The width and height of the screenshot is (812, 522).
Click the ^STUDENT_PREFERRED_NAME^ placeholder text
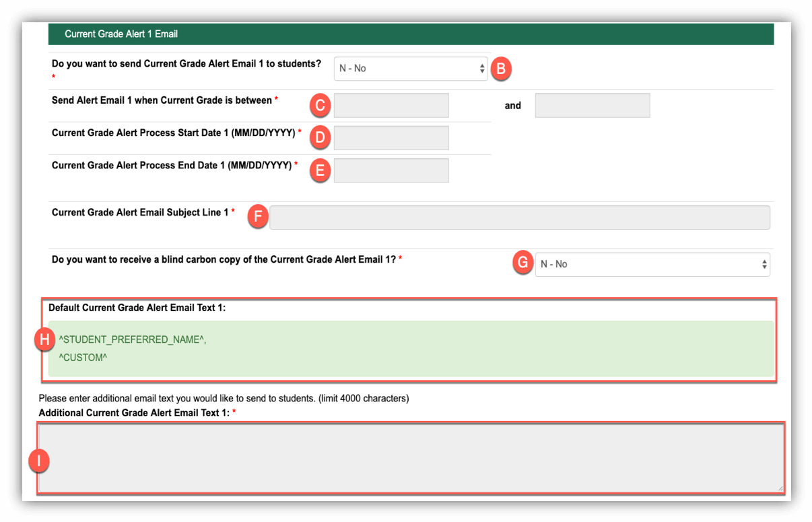(x=133, y=340)
